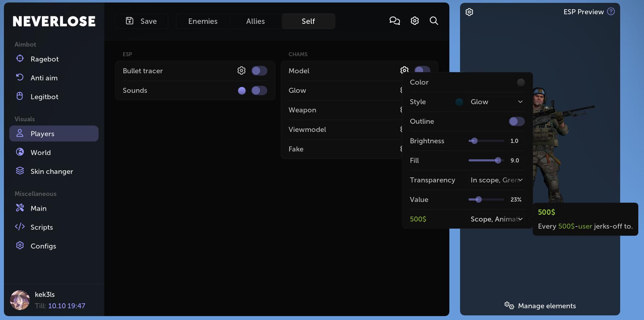This screenshot has height=320, width=644.
Task: Toggle the Bullet tracer switch
Action: pyautogui.click(x=259, y=71)
